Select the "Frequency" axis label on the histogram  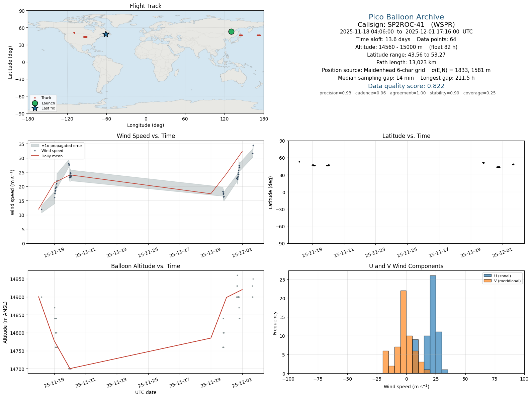click(275, 323)
